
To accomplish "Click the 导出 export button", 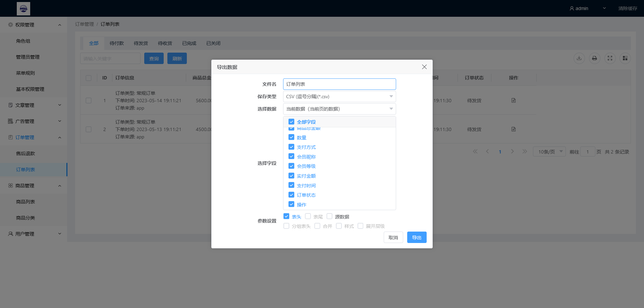I will coord(417,237).
